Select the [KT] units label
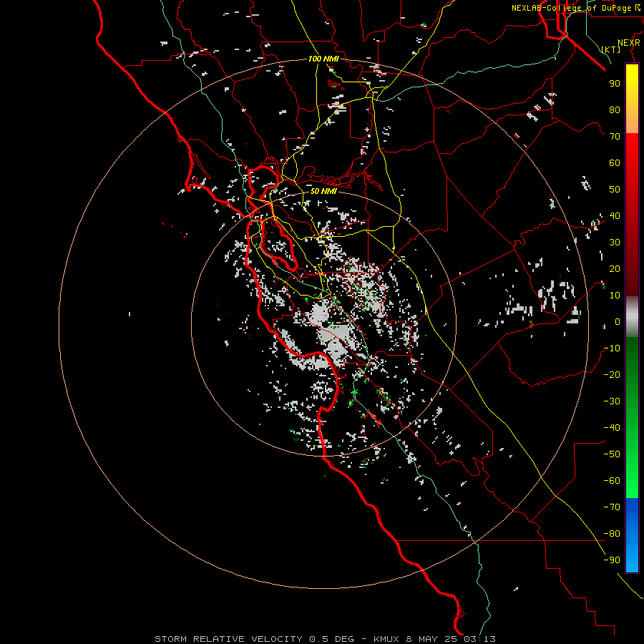The width and height of the screenshot is (644, 644). [611, 49]
